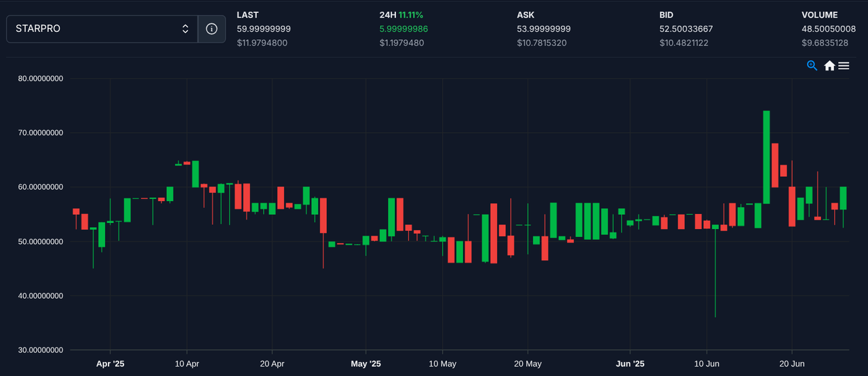The height and width of the screenshot is (376, 868).
Task: Click the LAST column header label
Action: (x=248, y=15)
